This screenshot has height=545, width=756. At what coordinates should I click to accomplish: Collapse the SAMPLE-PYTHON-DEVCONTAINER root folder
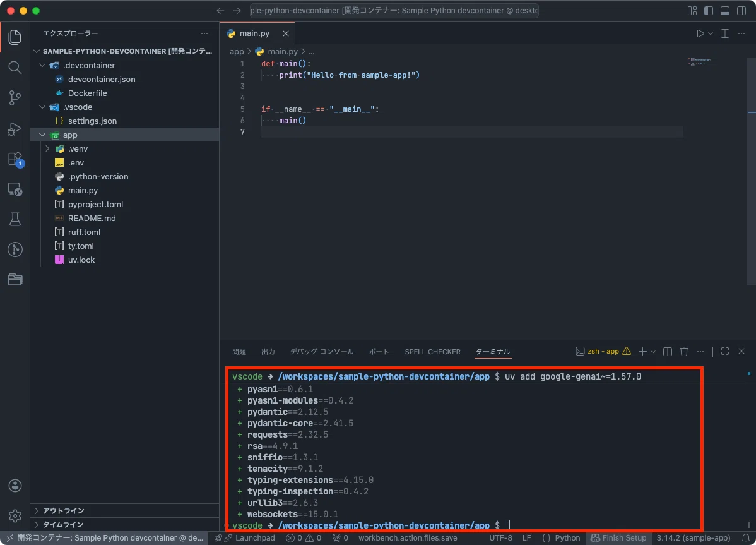tap(37, 51)
